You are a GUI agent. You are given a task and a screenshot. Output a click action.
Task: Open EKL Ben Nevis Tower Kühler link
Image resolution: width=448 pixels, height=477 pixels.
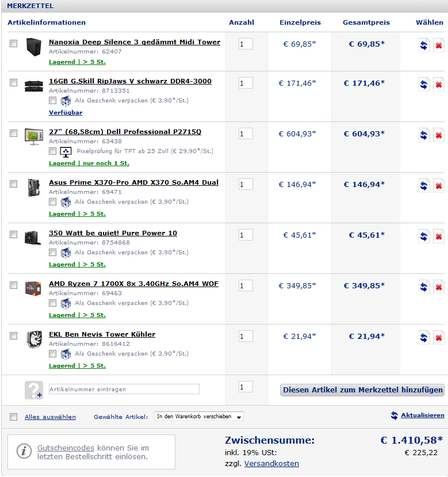102,334
